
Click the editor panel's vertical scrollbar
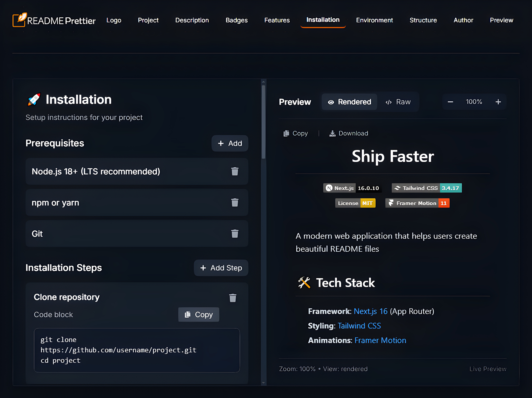point(263,122)
